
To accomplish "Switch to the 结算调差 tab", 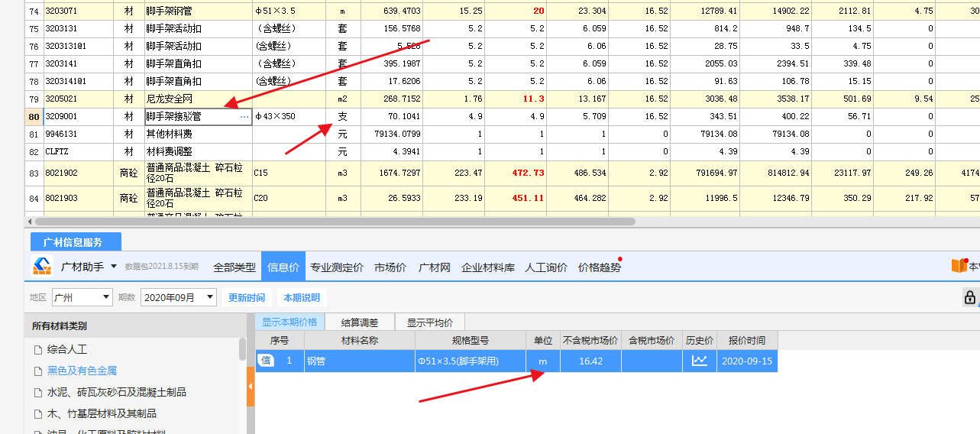I will coord(360,322).
